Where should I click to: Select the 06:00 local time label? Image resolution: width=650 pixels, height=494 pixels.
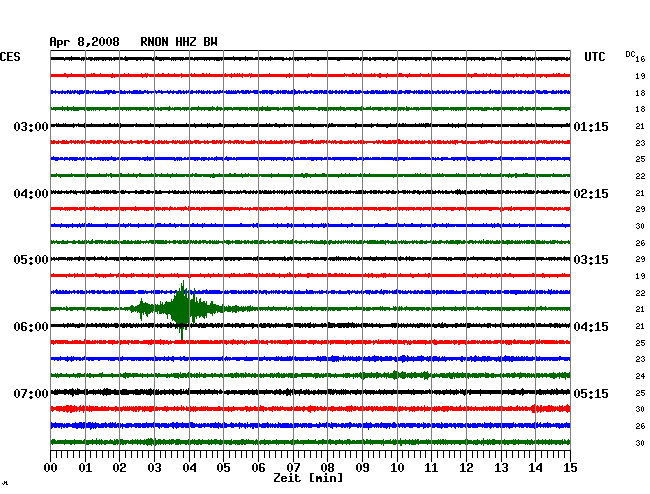click(x=31, y=327)
